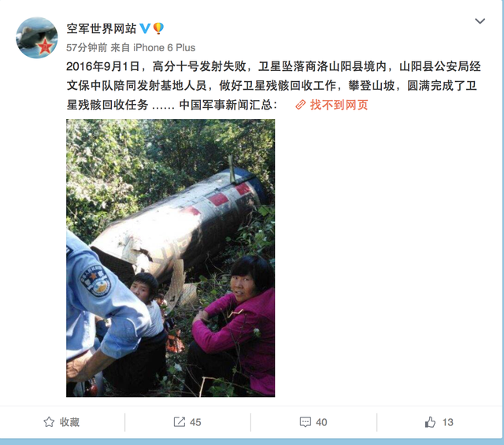Favorite the post via 收藏 label

coord(69,422)
